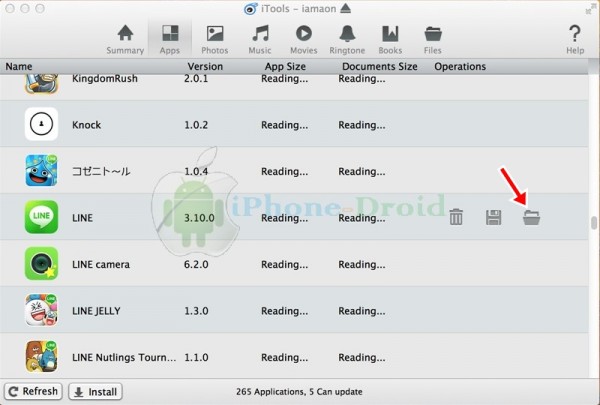Select the Apps tab icon
Viewport: 600px width, 405px height.
[x=170, y=33]
